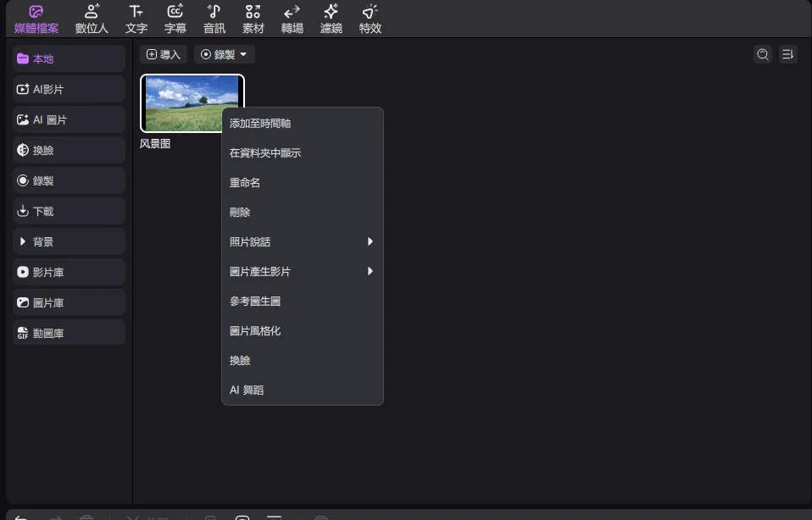This screenshot has height=520, width=812.
Task: Choose 添加至時間軸 from context menu
Action: point(260,124)
